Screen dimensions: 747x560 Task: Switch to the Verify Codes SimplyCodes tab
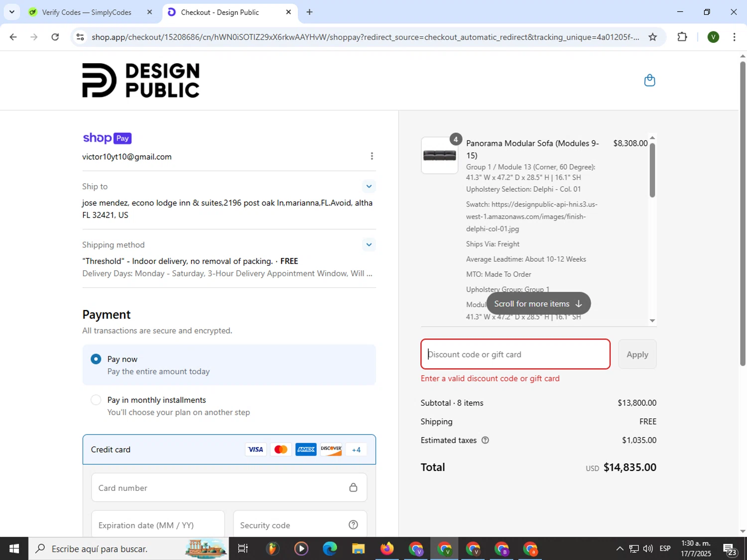point(87,12)
